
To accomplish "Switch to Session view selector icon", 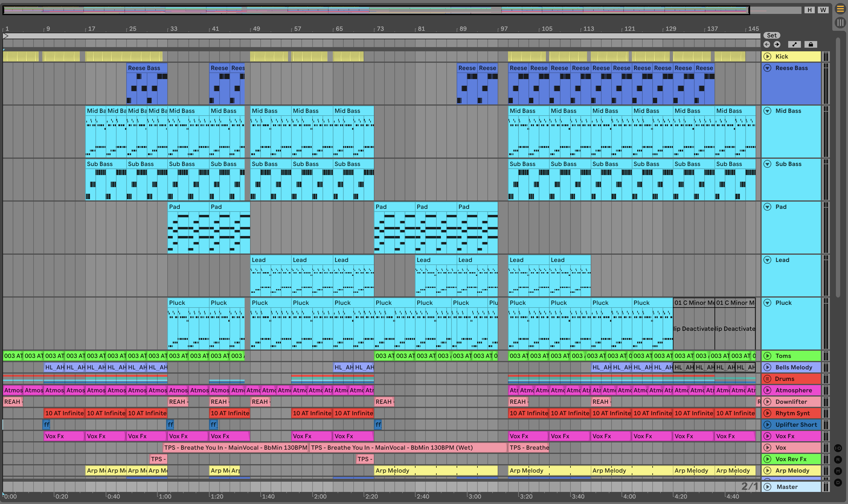I will point(840,23).
